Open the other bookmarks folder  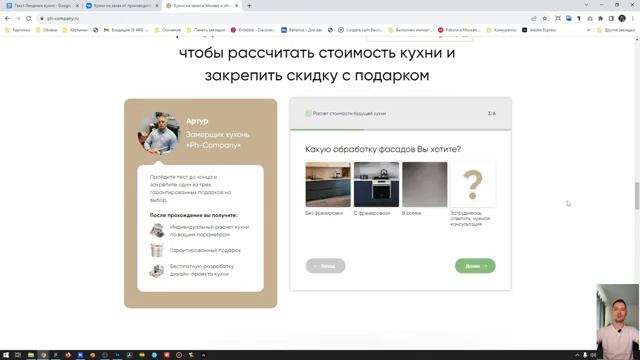(x=616, y=30)
